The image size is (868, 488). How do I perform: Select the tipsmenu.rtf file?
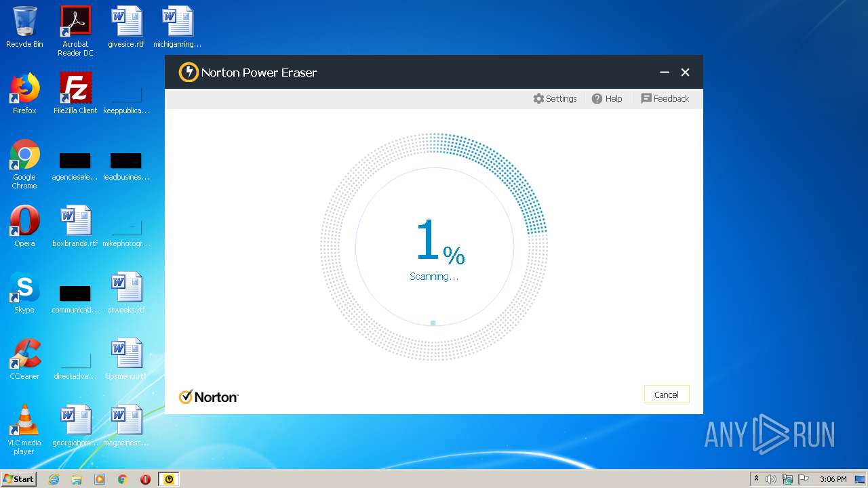[x=126, y=359]
